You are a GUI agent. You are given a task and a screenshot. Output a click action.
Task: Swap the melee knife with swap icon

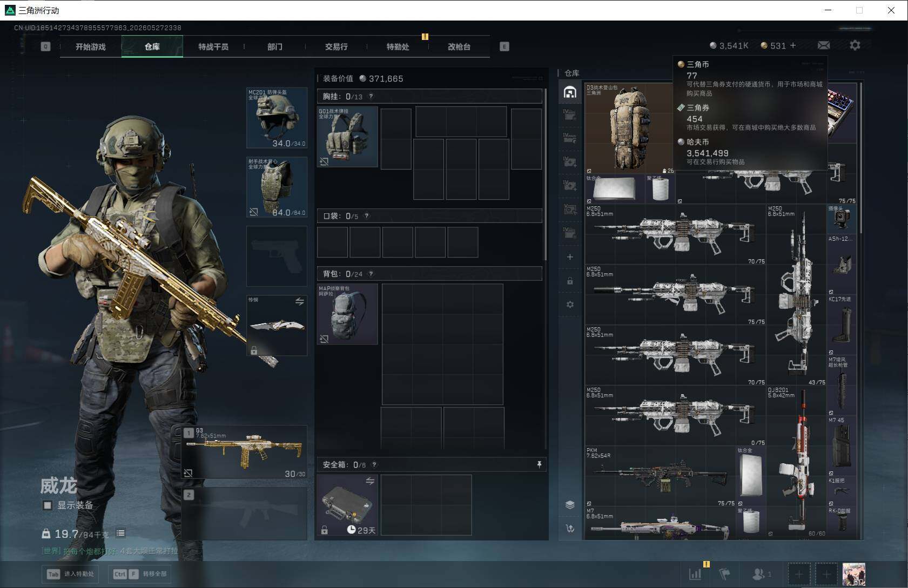299,301
